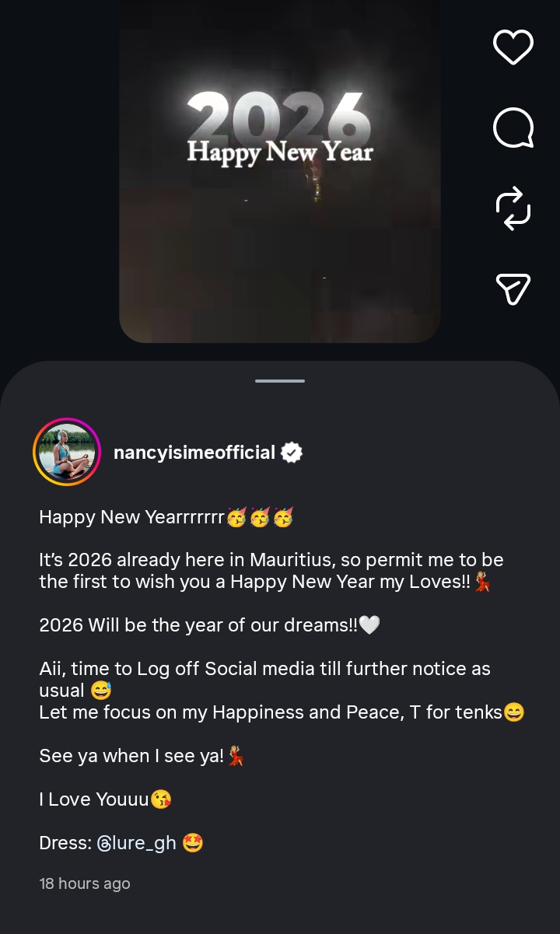Screen dimensions: 560x934
Task: Open the nancyisimeofficial profile picture story
Action: point(67,452)
